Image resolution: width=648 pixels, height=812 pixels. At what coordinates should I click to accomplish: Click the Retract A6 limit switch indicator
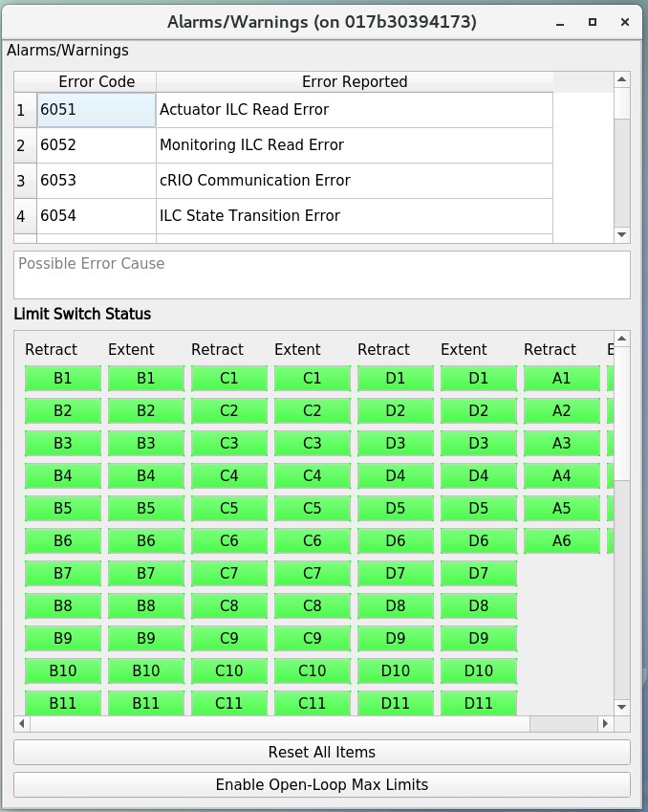tap(562, 541)
